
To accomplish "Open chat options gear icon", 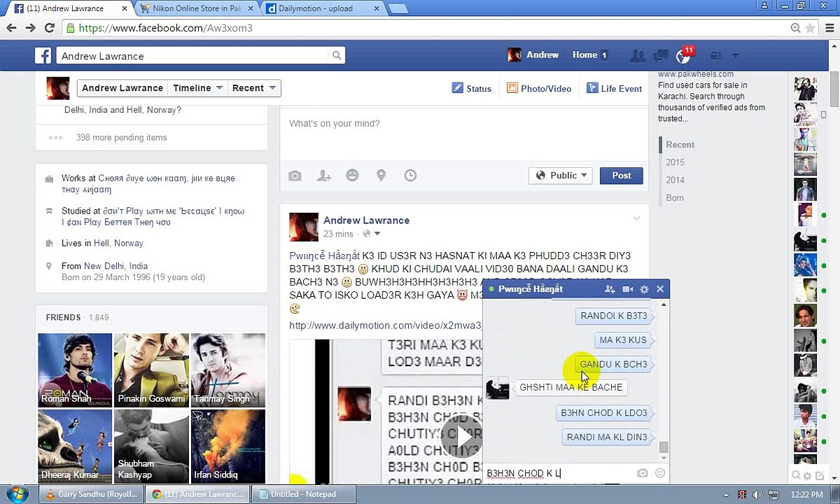I will (644, 289).
